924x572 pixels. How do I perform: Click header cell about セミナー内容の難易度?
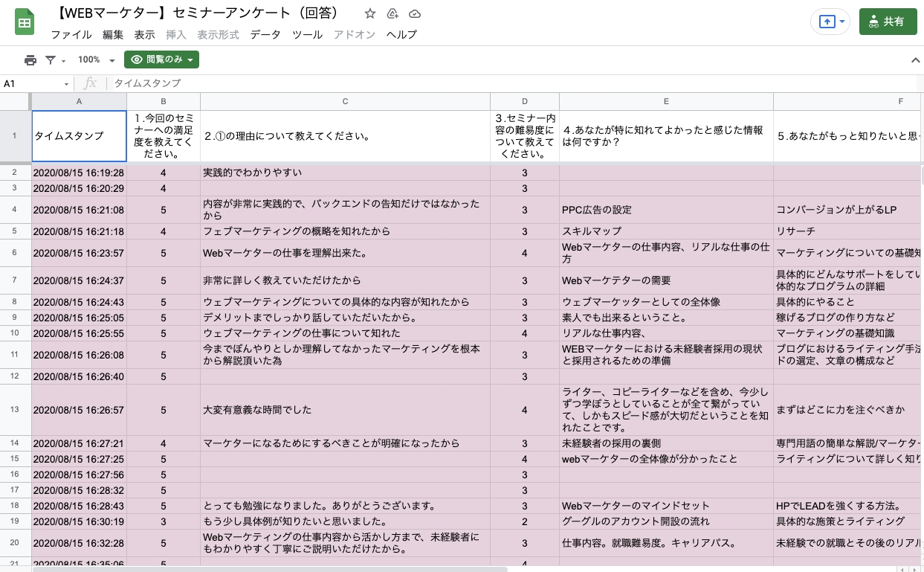coord(525,136)
